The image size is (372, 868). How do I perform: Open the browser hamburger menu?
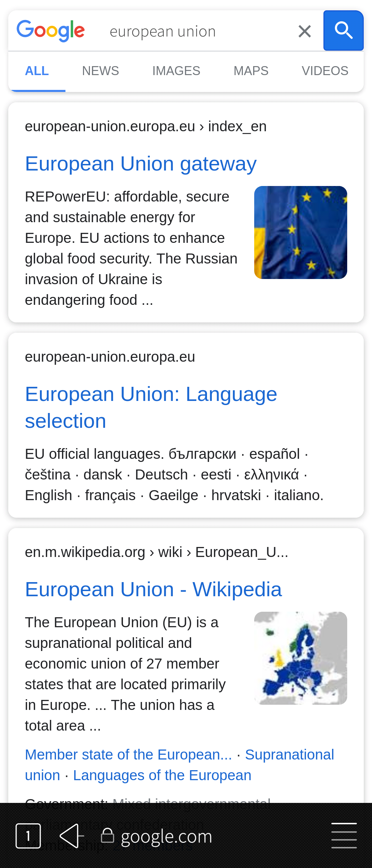[x=344, y=836]
